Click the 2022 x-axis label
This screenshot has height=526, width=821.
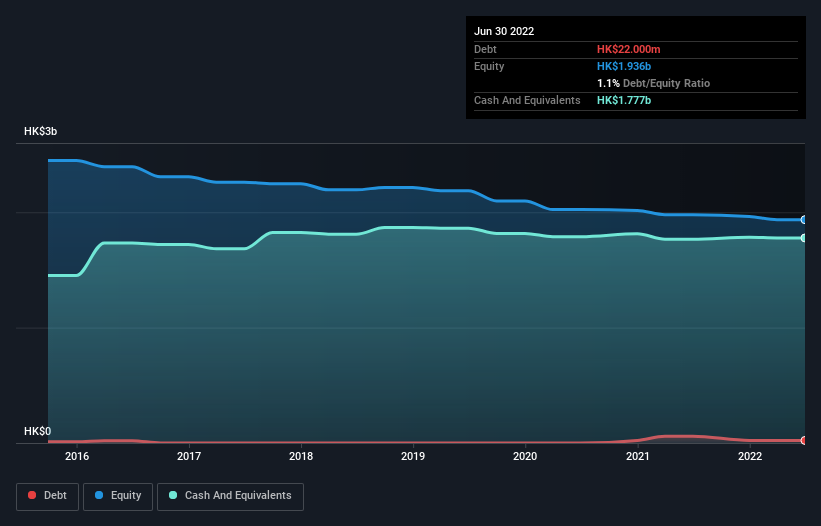tap(750, 456)
